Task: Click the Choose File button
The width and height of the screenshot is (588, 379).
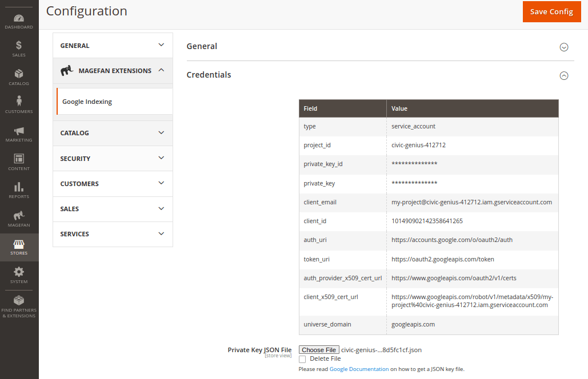Action: 319,350
